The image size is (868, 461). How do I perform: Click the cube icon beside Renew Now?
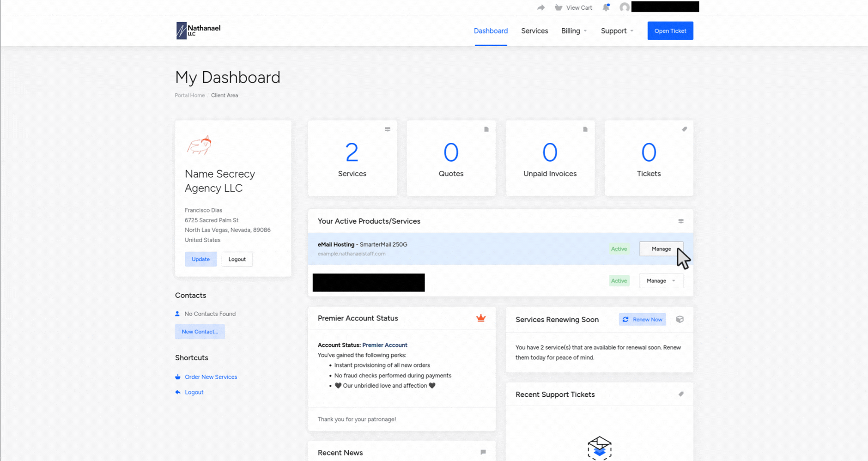(x=680, y=319)
